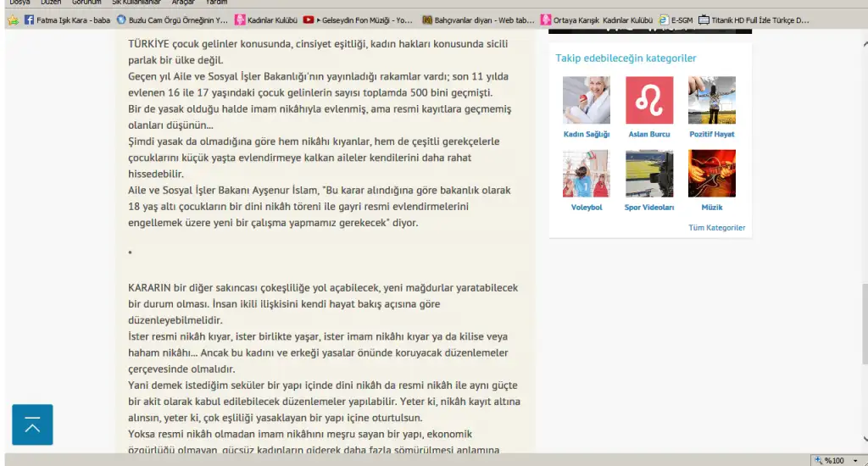Open Titanik HD Full İzle bookmark

click(754, 20)
